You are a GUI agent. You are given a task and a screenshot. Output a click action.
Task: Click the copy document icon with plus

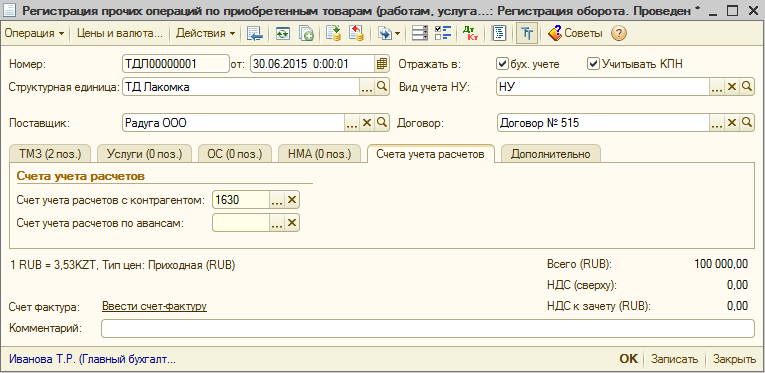pyautogui.click(x=306, y=34)
